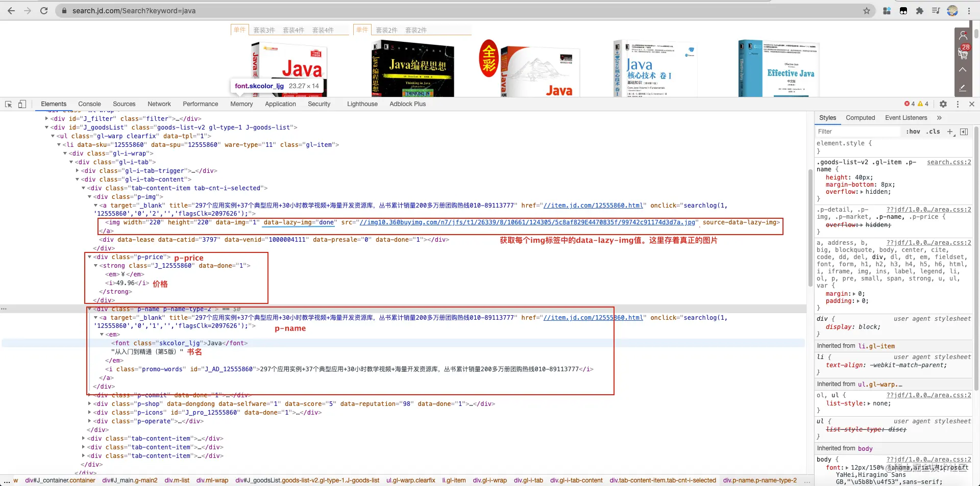Viewport: 980px width, 486px height.
Task: Toggle the :hov element state panel
Action: tap(913, 132)
